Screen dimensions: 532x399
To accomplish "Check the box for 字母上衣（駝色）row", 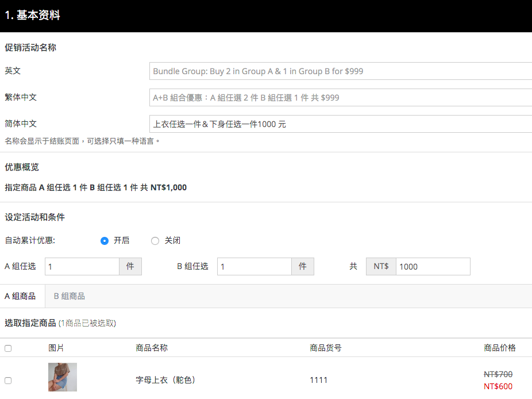I will click(x=8, y=381).
